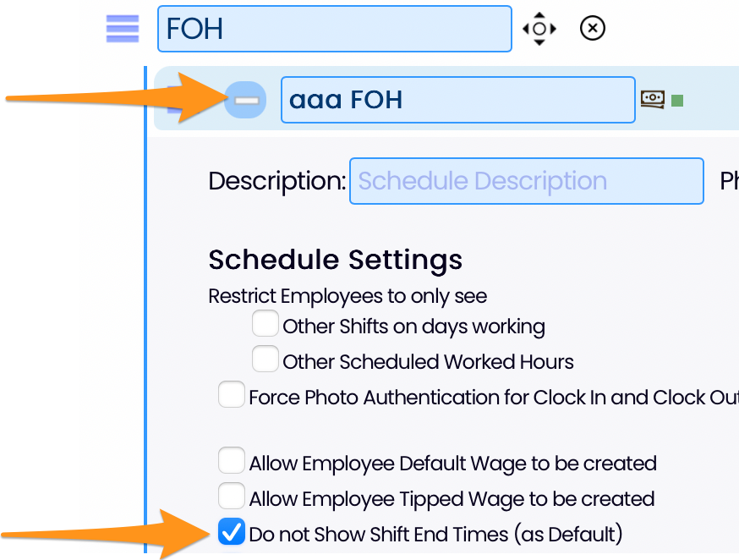739x560 pixels.
Task: Click the Description label
Action: pos(277,181)
